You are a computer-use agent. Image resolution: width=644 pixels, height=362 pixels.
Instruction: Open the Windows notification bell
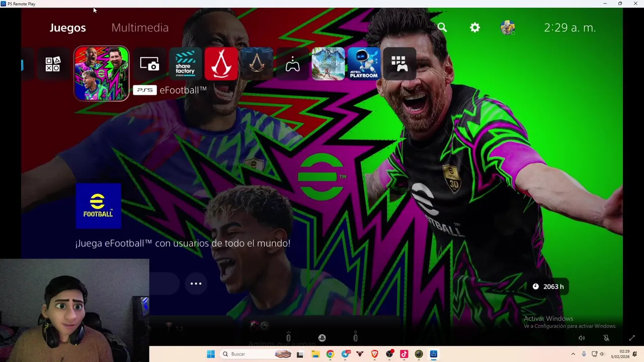point(635,354)
